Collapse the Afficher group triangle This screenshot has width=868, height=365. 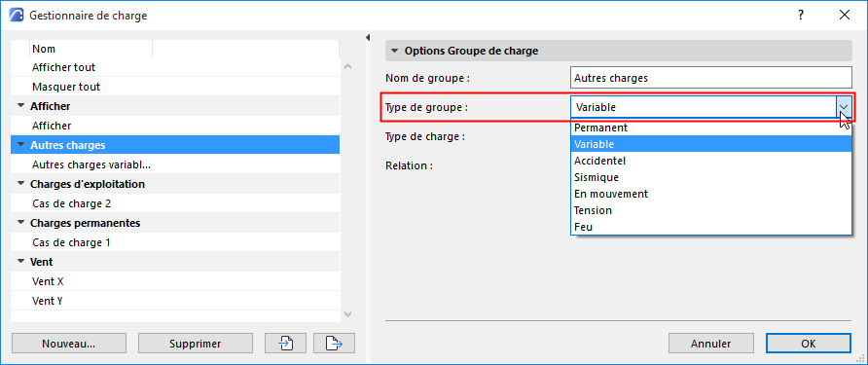click(x=21, y=106)
